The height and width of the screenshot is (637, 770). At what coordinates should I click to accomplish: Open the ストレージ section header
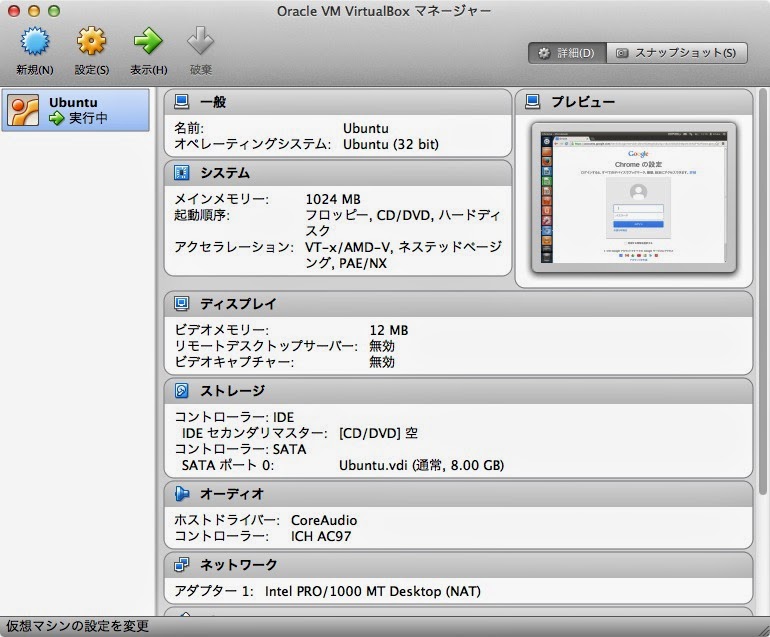pos(458,391)
